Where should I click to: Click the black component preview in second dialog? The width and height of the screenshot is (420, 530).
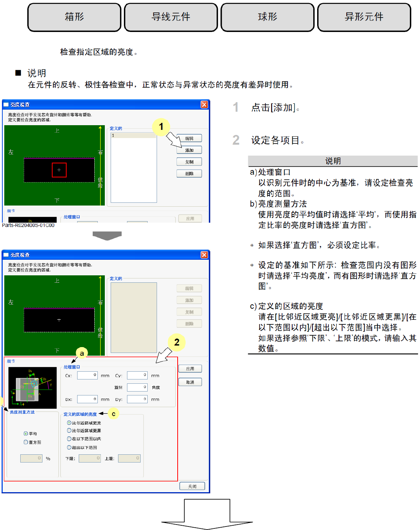[59, 320]
